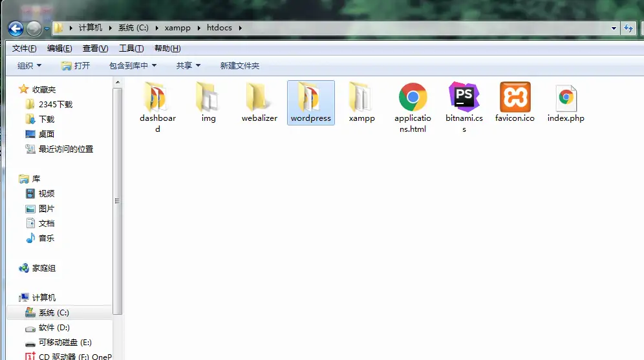Go to 桌面 desktop in sidebar
The height and width of the screenshot is (360, 644).
tap(40, 134)
